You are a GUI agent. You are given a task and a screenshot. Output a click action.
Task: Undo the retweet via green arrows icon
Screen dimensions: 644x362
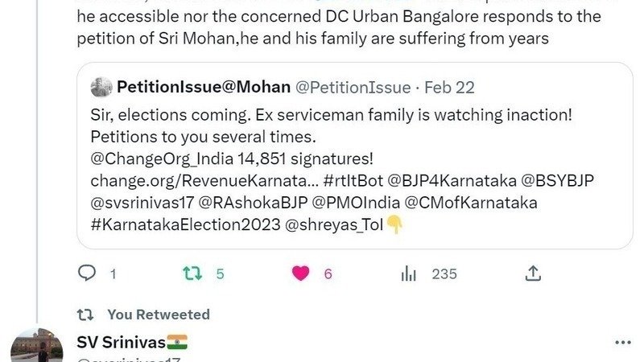pyautogui.click(x=192, y=274)
